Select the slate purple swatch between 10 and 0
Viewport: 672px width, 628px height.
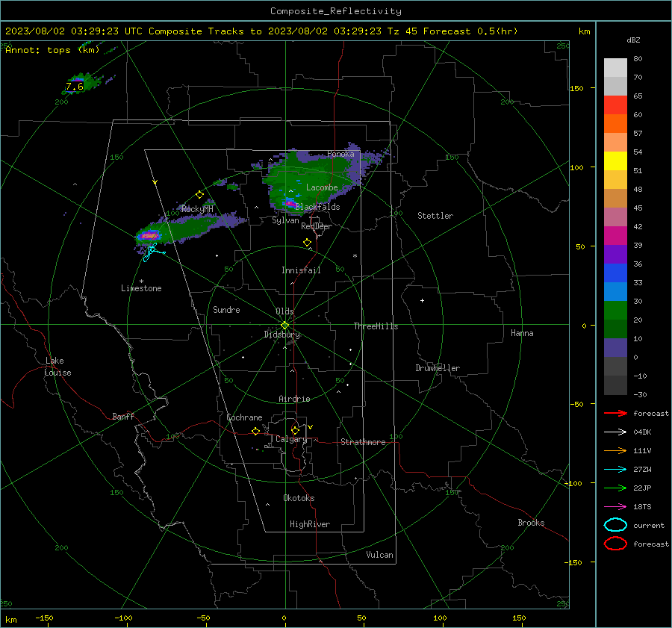tap(615, 348)
